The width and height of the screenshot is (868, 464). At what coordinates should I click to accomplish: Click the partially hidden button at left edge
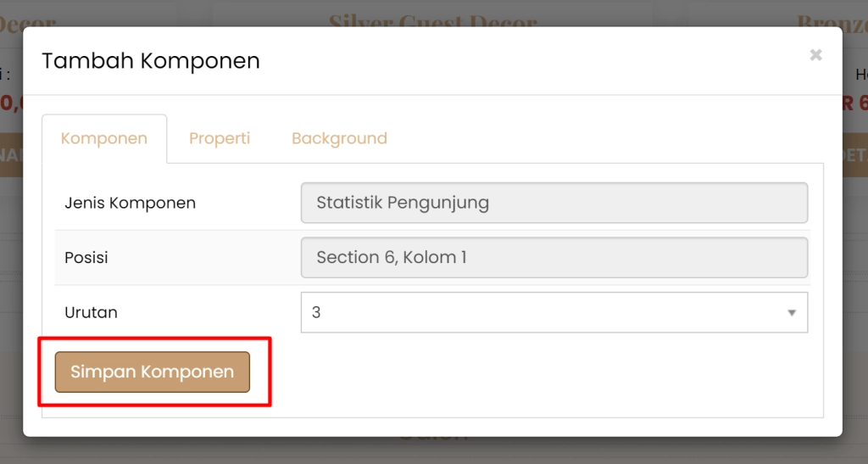[10, 156]
